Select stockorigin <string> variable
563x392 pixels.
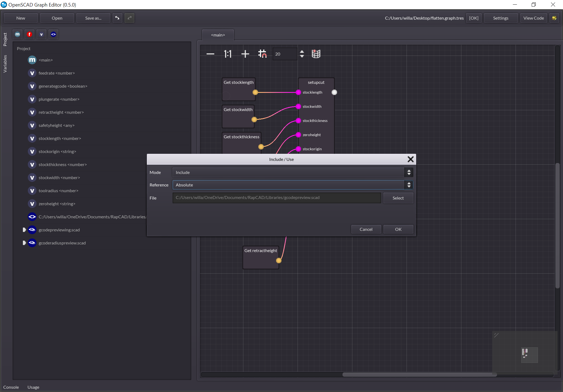(x=57, y=151)
